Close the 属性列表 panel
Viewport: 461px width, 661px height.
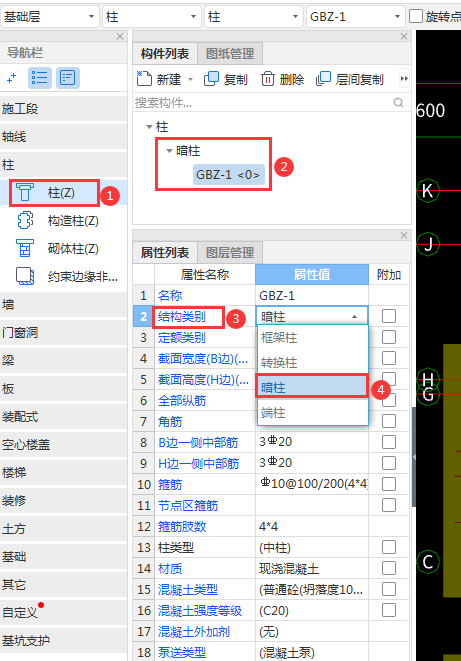(x=404, y=235)
